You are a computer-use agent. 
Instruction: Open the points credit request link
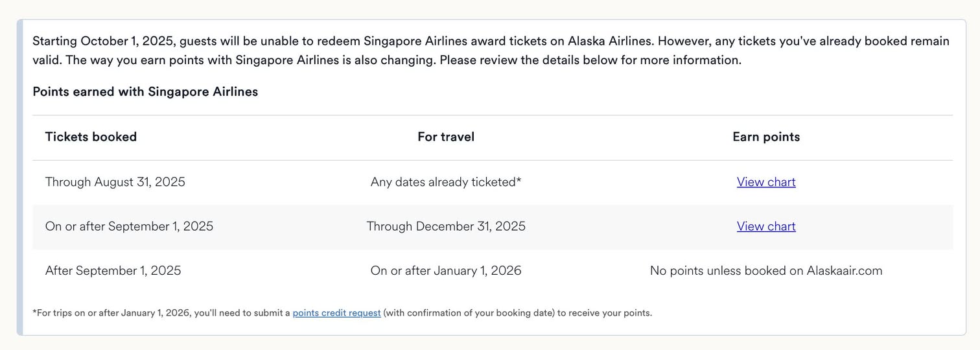pyautogui.click(x=336, y=313)
